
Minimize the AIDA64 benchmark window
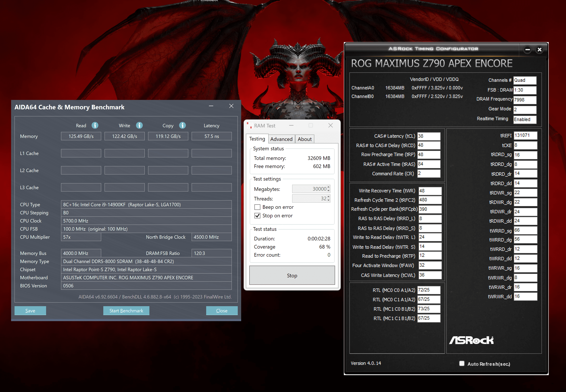[x=211, y=106]
